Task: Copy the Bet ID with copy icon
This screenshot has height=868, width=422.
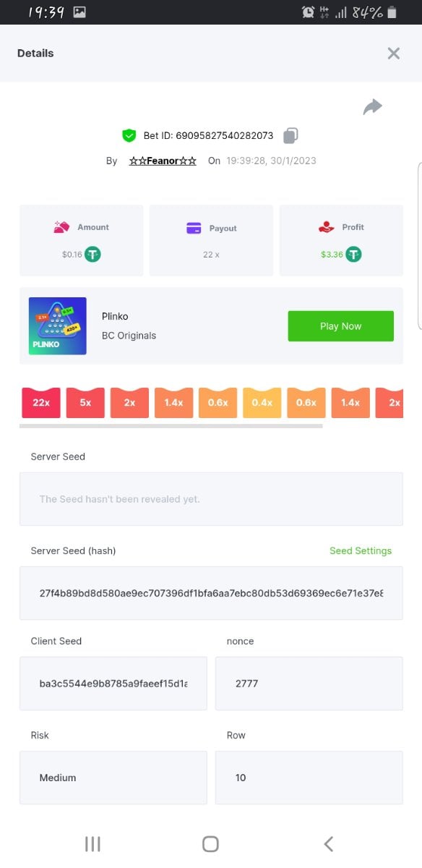Action: coord(290,135)
